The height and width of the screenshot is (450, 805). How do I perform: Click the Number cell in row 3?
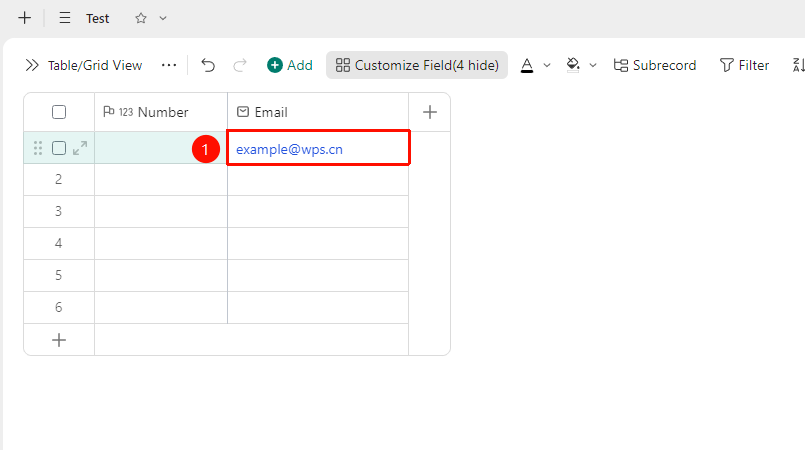click(161, 211)
